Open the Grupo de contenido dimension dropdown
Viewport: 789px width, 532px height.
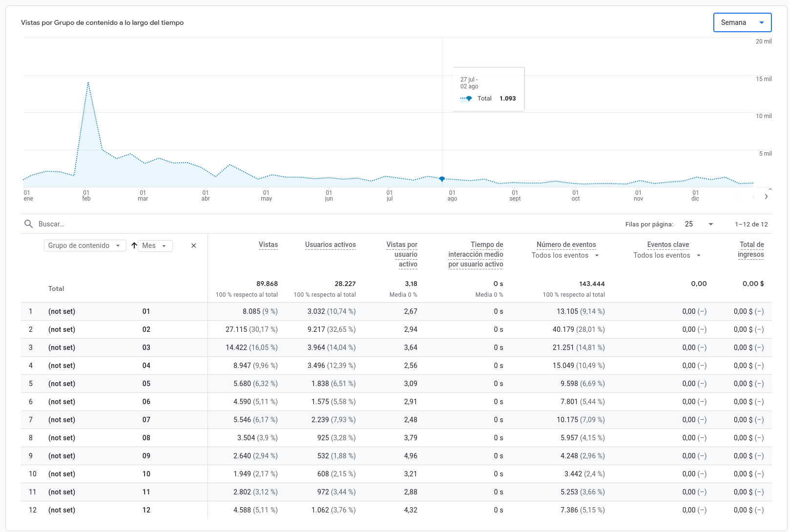[x=84, y=246]
